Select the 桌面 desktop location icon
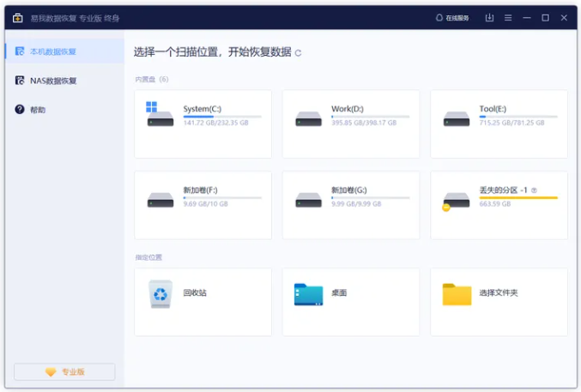This screenshot has width=581, height=392. click(x=308, y=293)
